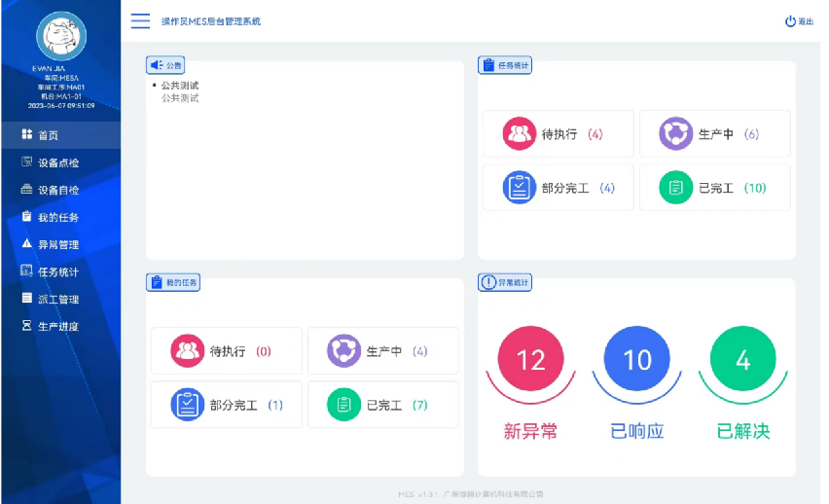Viewport: 829px width, 504px height.
Task: Click the 退出 logout text
Action: tap(806, 21)
